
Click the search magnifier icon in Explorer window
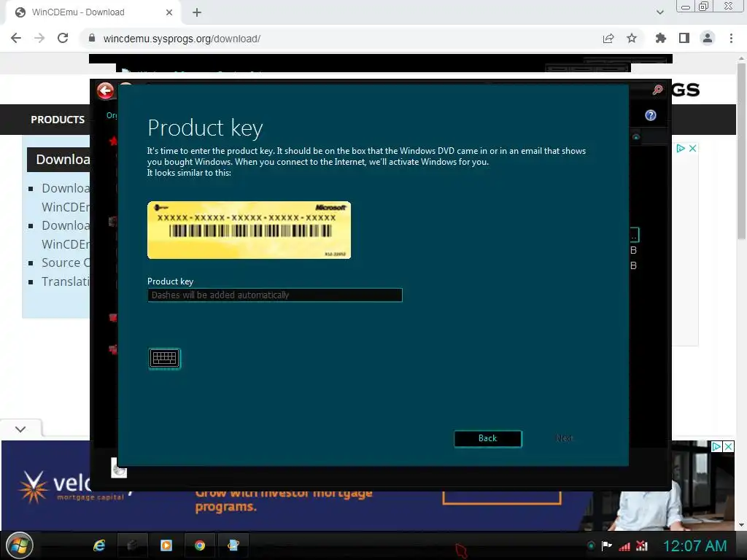[x=657, y=90]
